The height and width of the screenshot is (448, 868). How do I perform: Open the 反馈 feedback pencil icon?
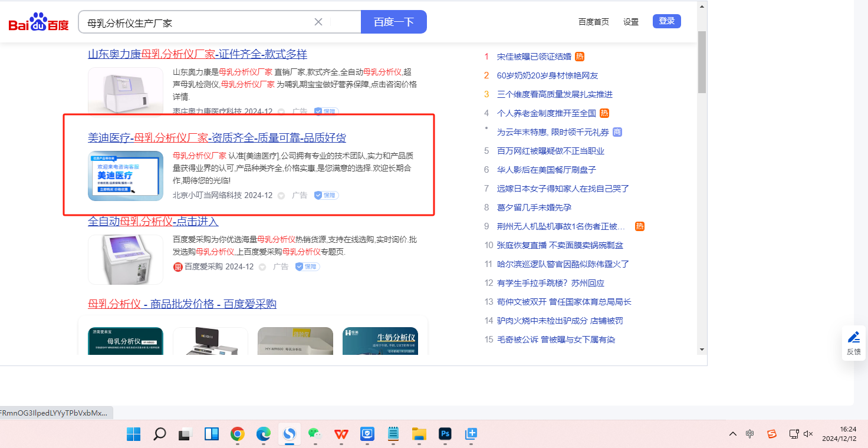pyautogui.click(x=853, y=337)
